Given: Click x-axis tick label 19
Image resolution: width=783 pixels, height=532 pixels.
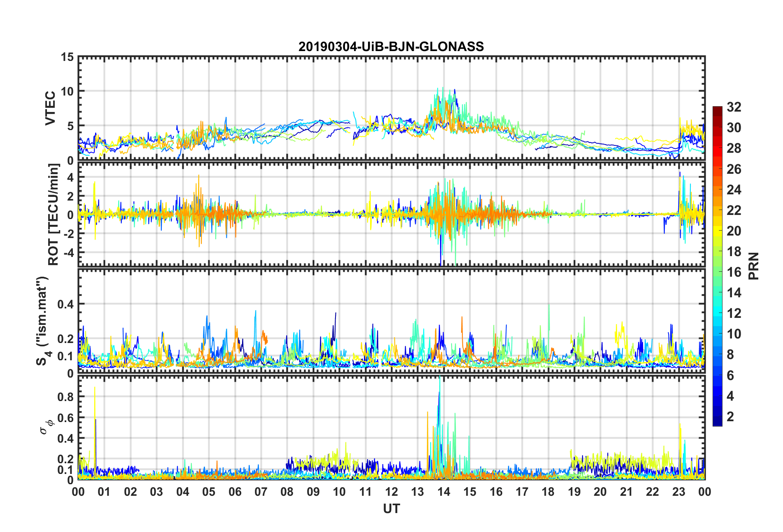Looking at the screenshot, I should point(574,492).
